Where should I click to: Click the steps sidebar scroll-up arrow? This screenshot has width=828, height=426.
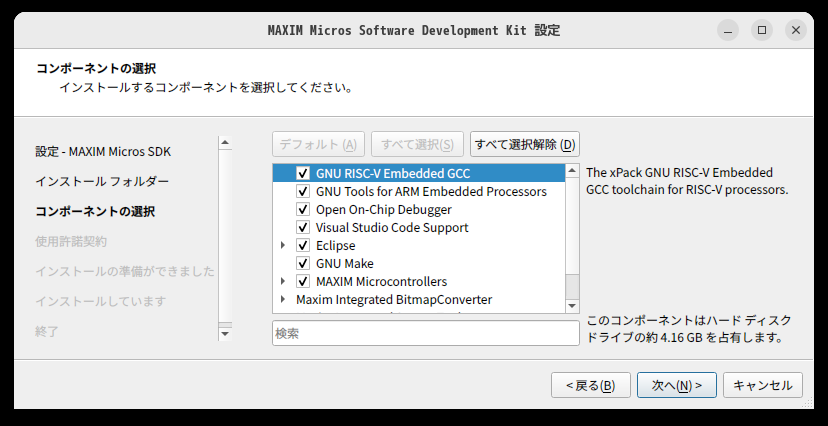[x=225, y=143]
